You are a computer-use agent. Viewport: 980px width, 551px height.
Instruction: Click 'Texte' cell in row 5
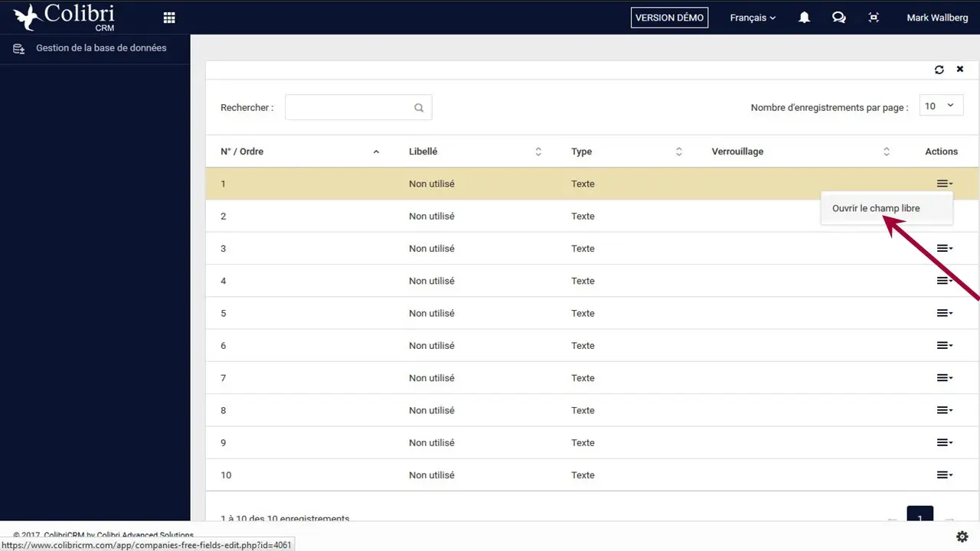583,313
